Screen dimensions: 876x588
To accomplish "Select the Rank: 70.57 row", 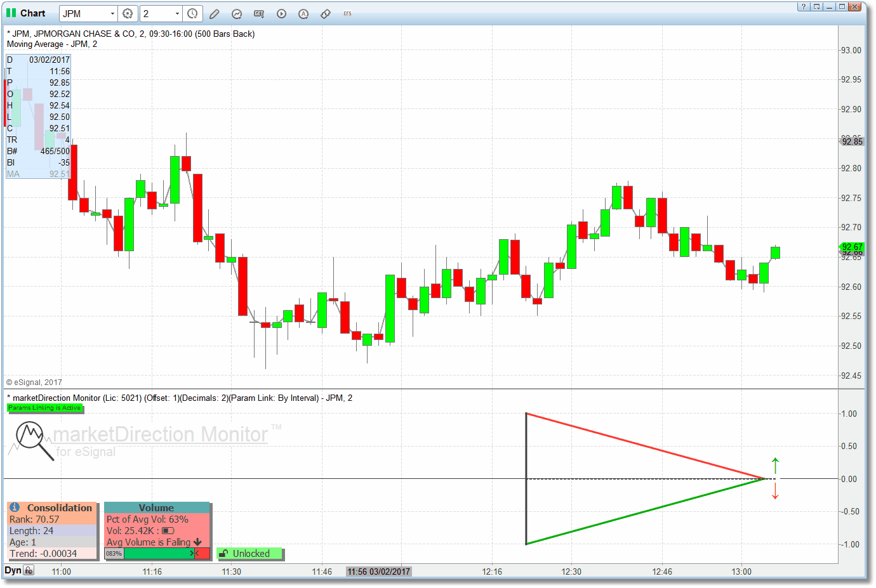I will point(52,519).
